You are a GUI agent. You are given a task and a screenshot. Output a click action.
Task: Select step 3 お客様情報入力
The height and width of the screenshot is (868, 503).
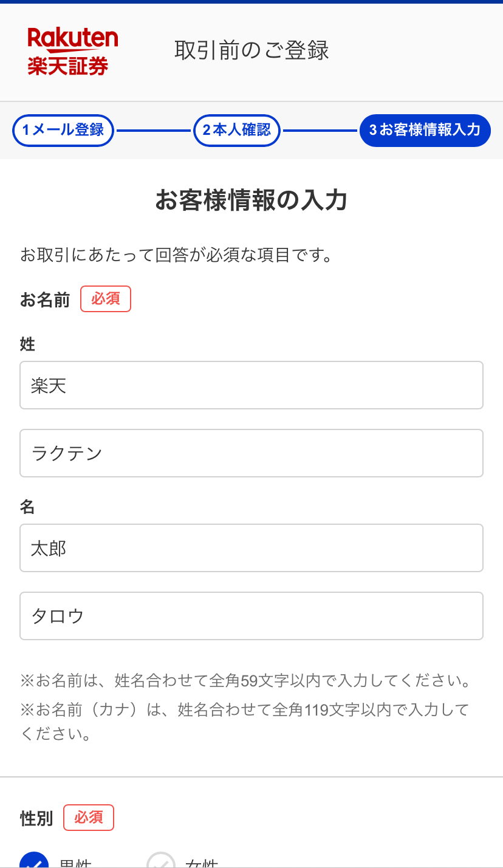[x=425, y=130]
